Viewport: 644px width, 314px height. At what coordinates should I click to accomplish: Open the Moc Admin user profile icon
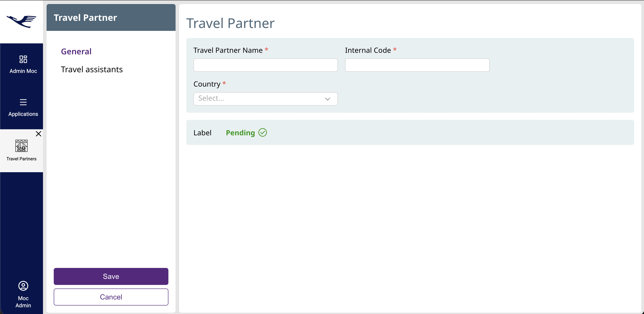click(x=23, y=286)
